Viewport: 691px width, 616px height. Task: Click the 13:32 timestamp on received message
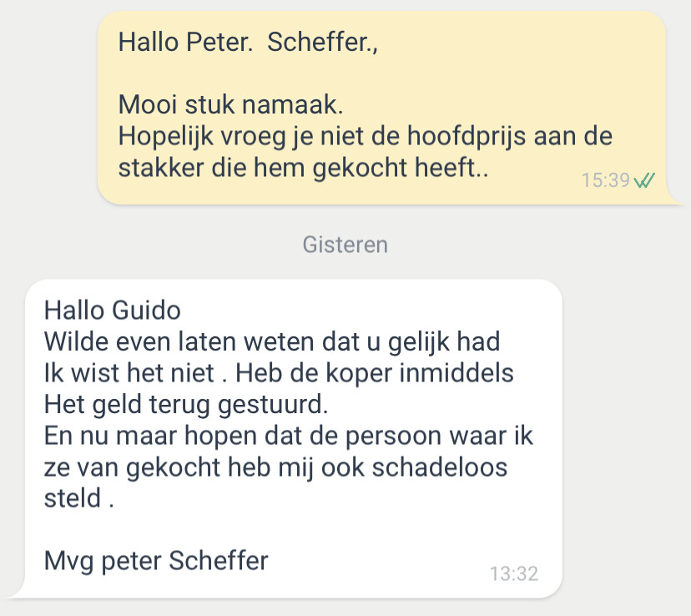click(514, 573)
